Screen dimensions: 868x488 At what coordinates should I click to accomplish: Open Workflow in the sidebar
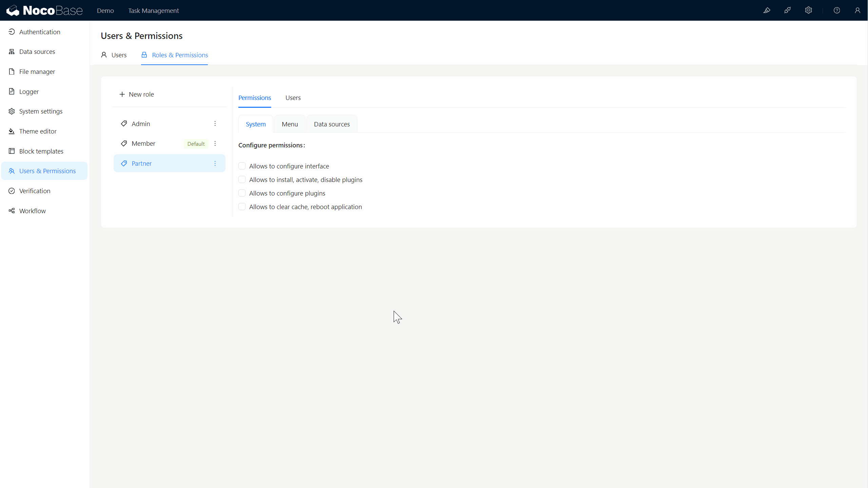click(32, 211)
